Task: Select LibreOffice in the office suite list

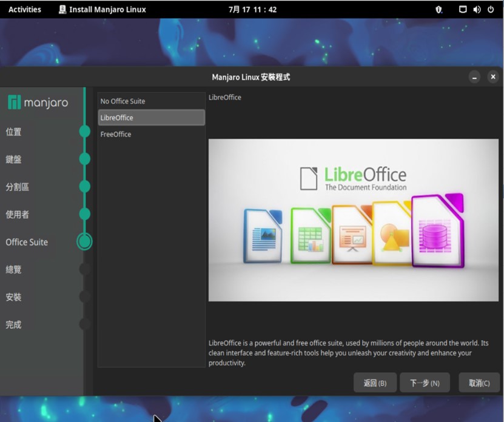Action: [x=152, y=118]
